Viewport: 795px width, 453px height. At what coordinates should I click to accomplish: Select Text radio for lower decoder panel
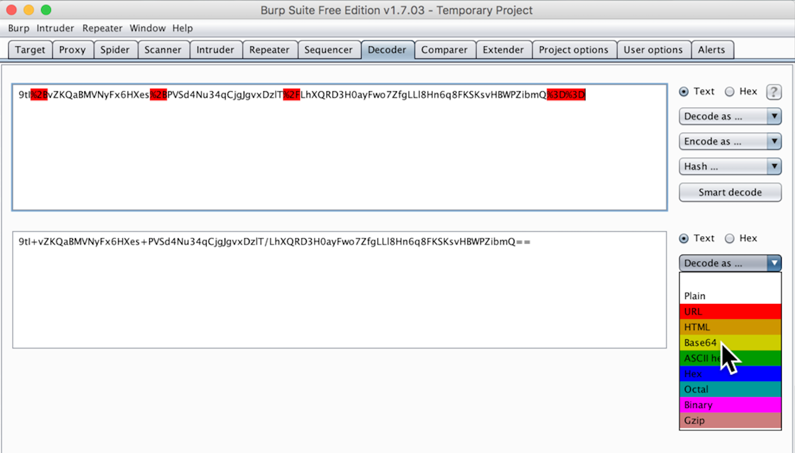684,238
